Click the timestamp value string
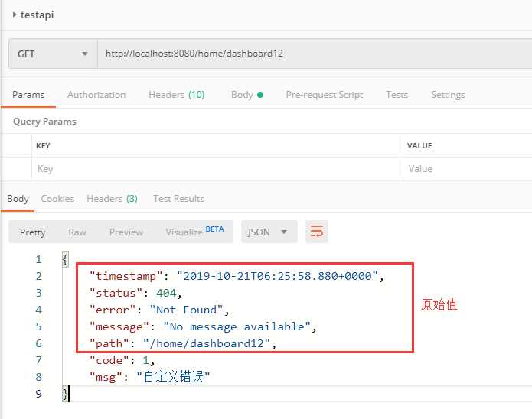The height and width of the screenshot is (419, 532). pyautogui.click(x=278, y=276)
